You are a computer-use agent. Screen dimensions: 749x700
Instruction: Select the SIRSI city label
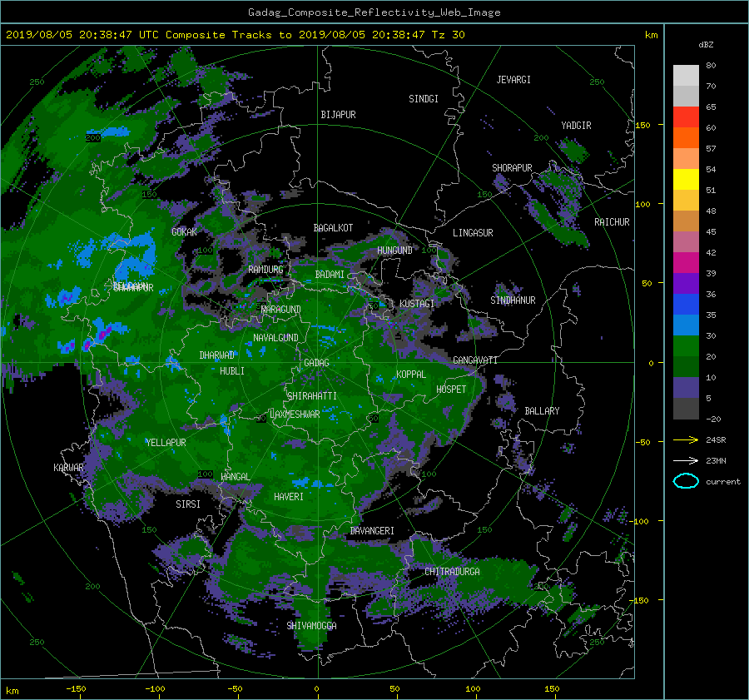pyautogui.click(x=188, y=504)
